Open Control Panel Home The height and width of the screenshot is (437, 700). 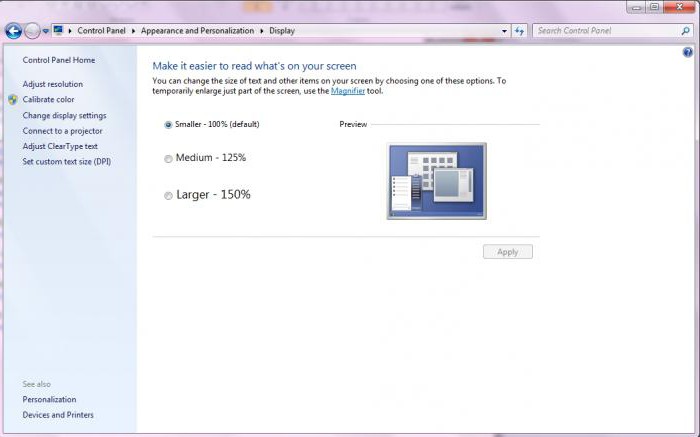(x=59, y=60)
